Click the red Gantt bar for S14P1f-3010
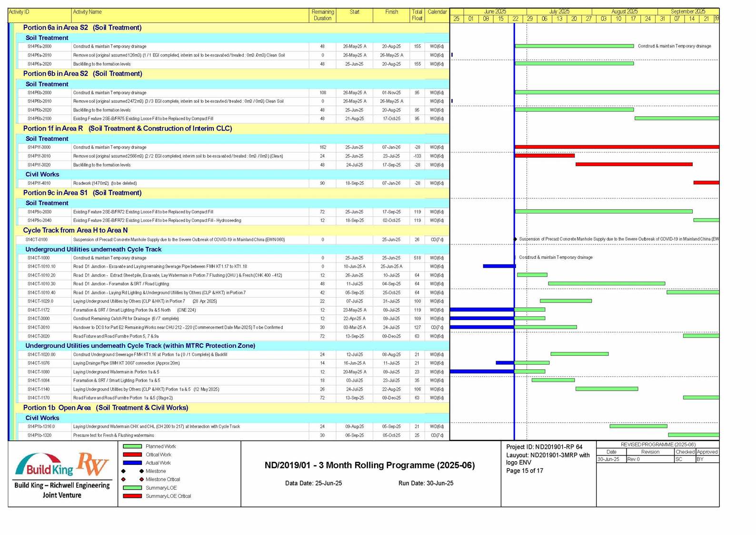 tap(545, 156)
